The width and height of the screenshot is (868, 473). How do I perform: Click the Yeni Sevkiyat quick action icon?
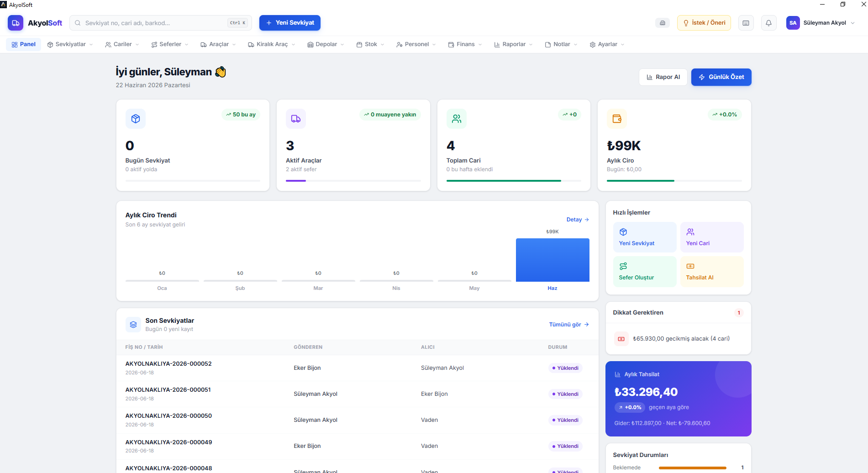[x=623, y=232]
